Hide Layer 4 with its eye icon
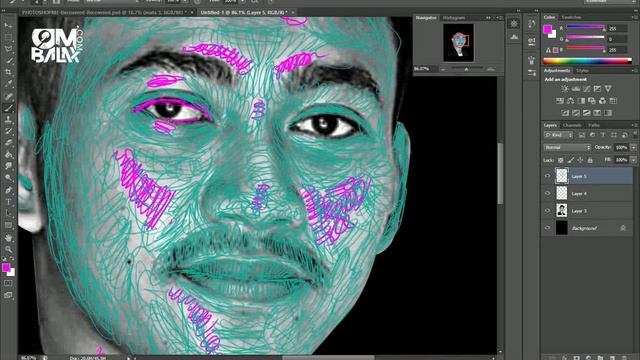640x360 pixels. pos(548,193)
